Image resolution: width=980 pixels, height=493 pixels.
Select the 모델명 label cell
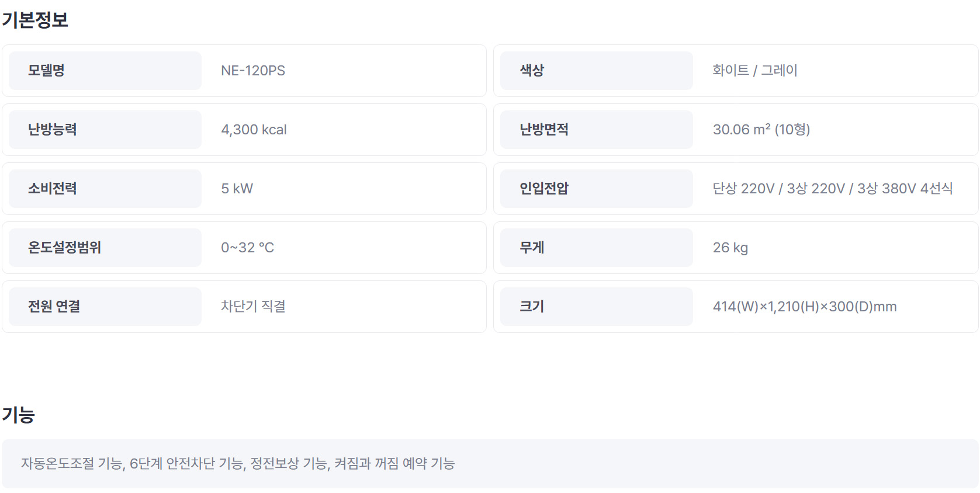[105, 71]
